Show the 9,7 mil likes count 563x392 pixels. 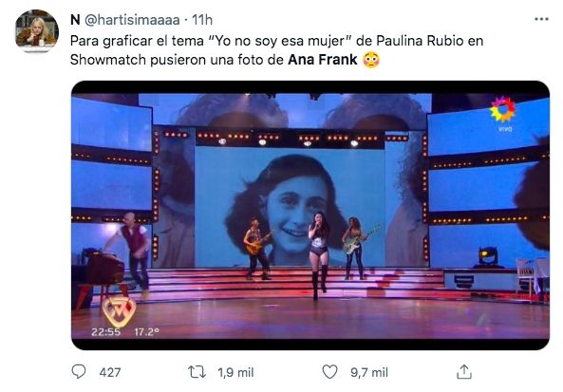point(369,372)
